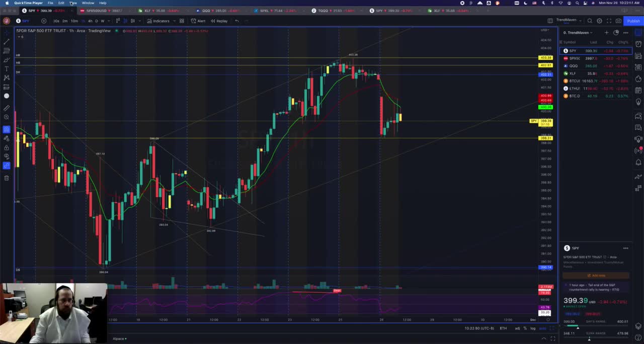Select the zoom in tool
Image resolution: width=644 pixels, height=344 pixels.
coord(7,117)
